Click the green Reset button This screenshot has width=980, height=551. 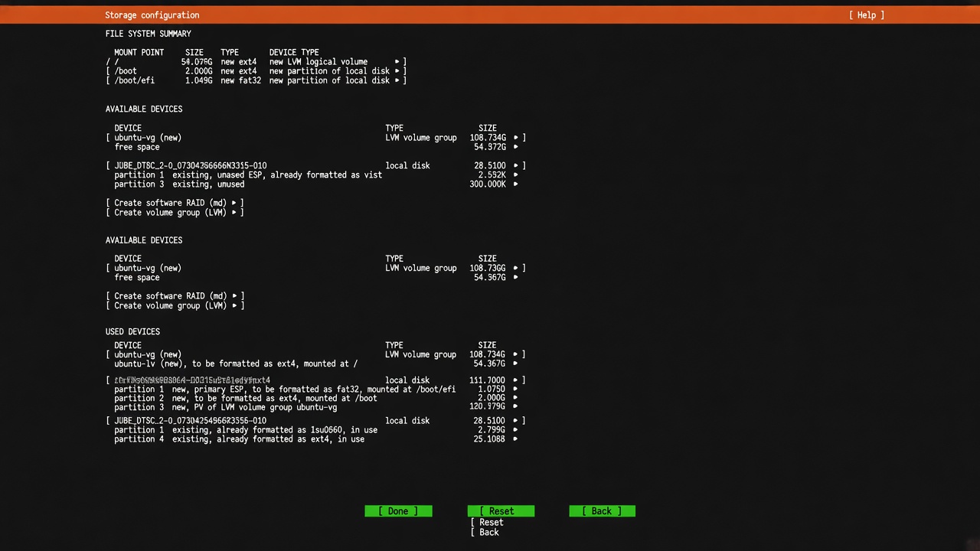pos(501,511)
